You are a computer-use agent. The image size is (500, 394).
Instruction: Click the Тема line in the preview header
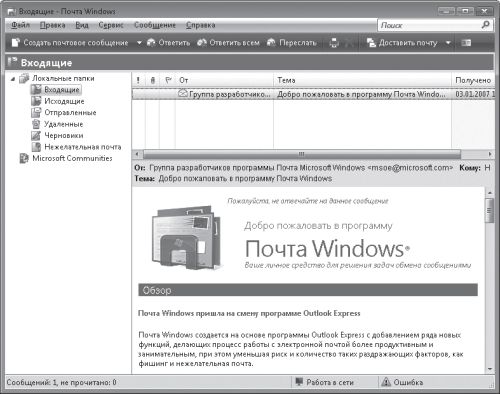pos(233,179)
